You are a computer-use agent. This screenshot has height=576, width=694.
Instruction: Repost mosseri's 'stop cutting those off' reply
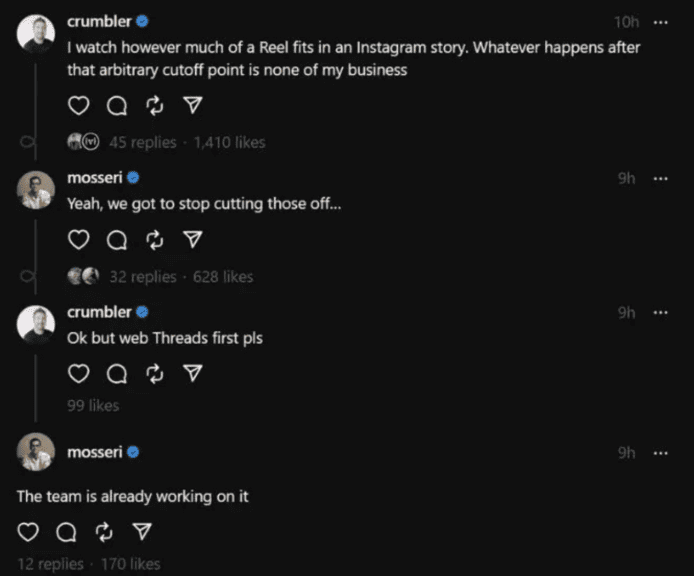tap(155, 239)
